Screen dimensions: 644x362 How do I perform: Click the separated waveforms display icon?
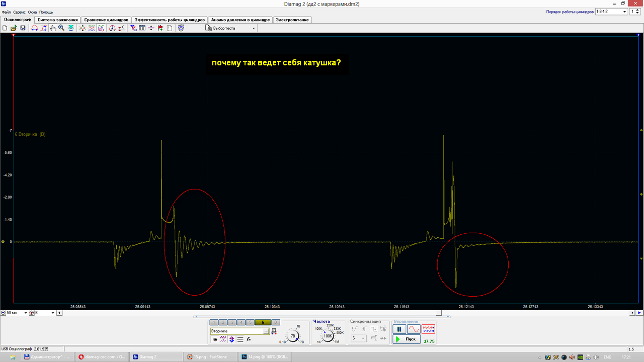92,28
